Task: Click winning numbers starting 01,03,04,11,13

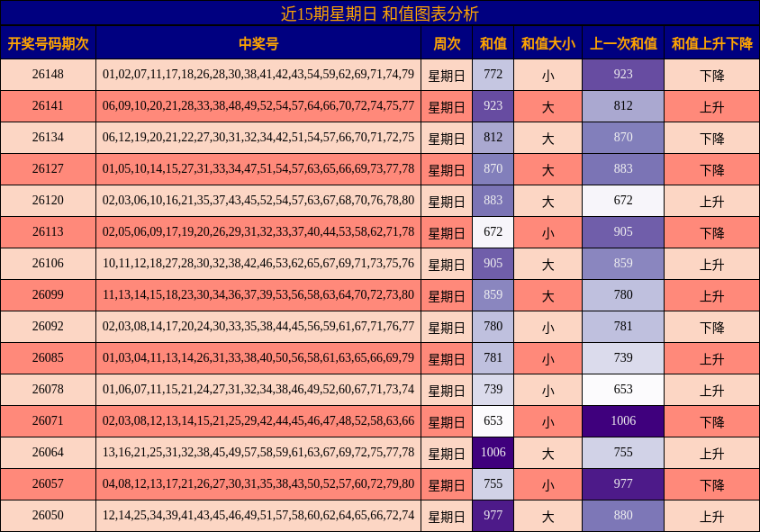Action: click(x=258, y=358)
